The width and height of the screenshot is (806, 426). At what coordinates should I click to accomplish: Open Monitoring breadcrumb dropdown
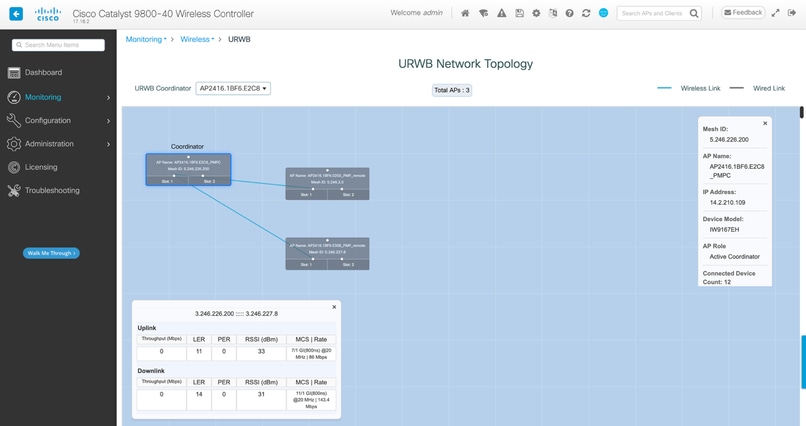click(x=146, y=39)
